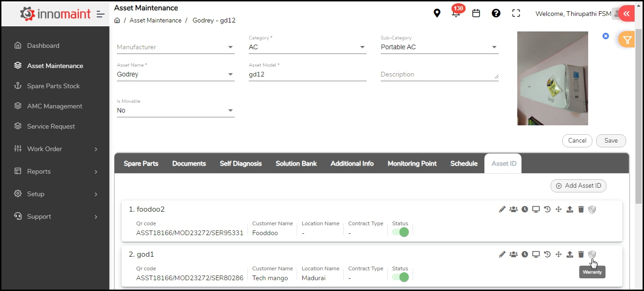Open the Warranty shield icon for foodoo2
The image size is (644, 291).
coord(592,209)
